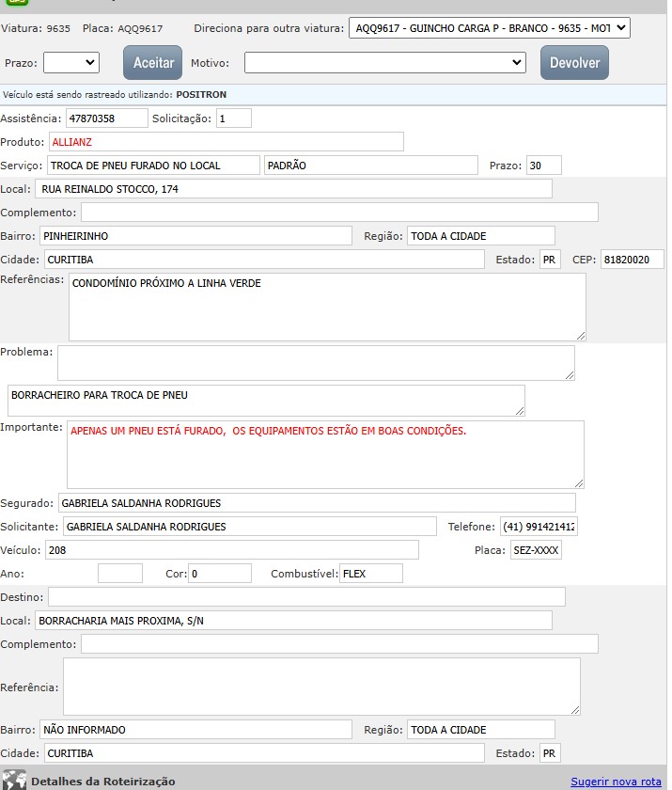Select the Produto field showing ALLIANZ

pos(226,142)
